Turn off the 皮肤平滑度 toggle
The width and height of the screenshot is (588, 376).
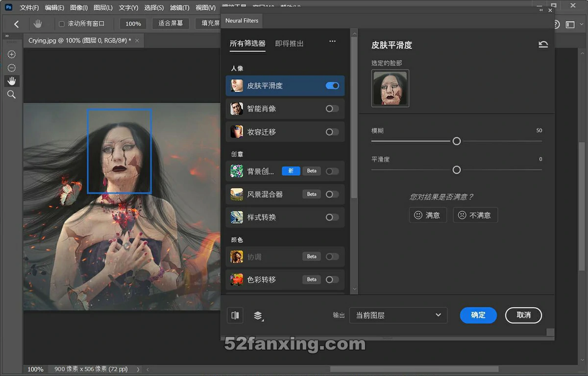pyautogui.click(x=332, y=86)
